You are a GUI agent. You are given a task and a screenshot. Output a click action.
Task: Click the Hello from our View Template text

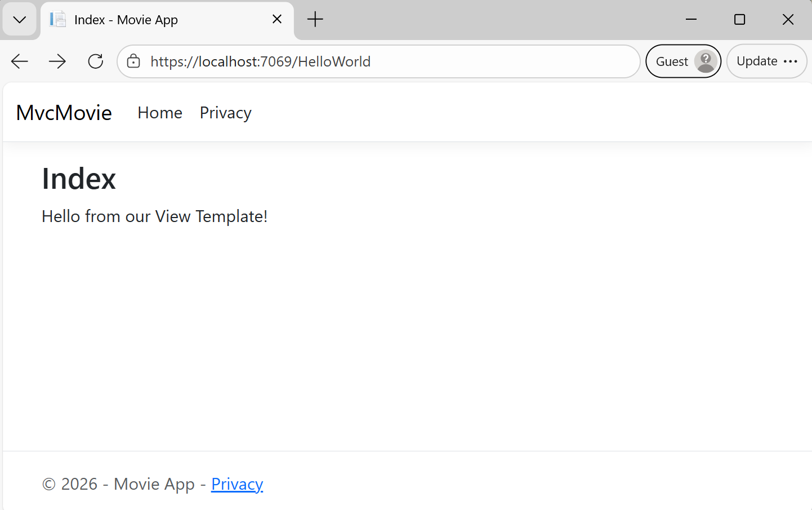pyautogui.click(x=154, y=216)
